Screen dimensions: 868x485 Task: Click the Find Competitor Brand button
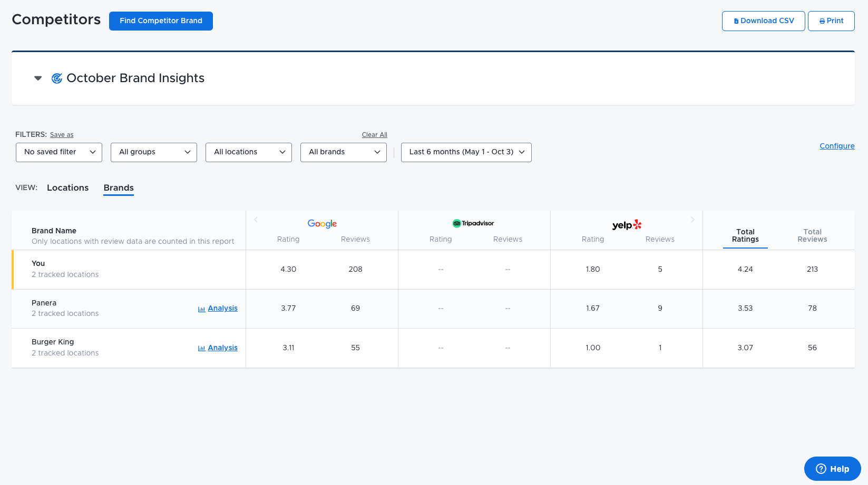(161, 21)
